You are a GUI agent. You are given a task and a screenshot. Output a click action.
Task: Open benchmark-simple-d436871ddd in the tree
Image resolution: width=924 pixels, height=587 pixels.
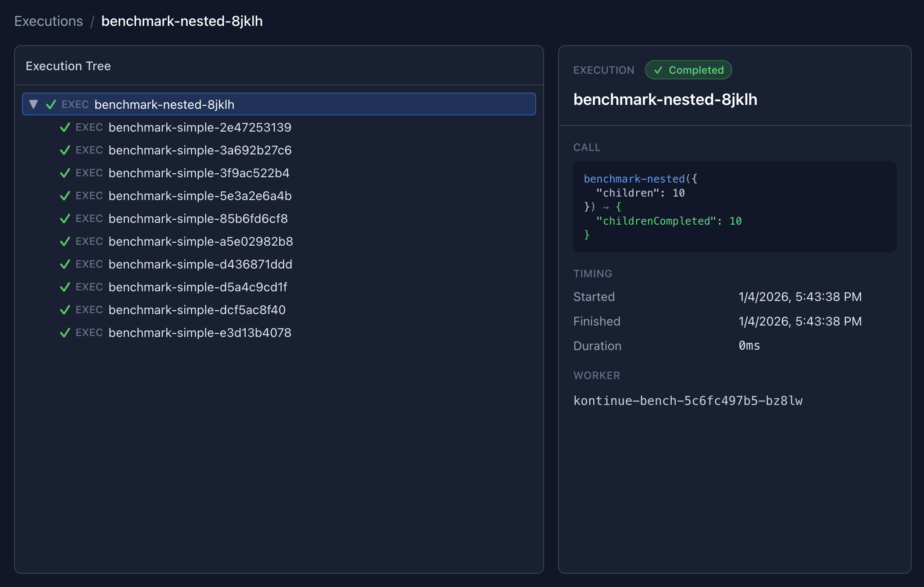(x=200, y=265)
